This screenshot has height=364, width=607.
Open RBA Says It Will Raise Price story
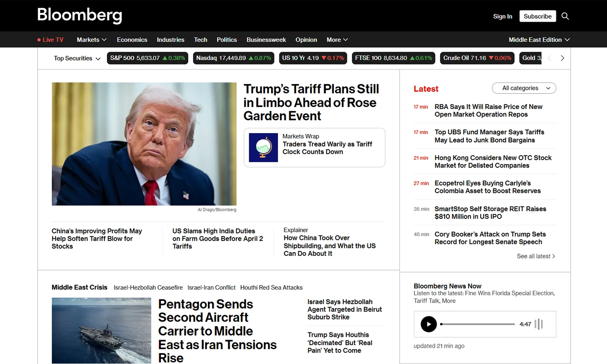488,110
